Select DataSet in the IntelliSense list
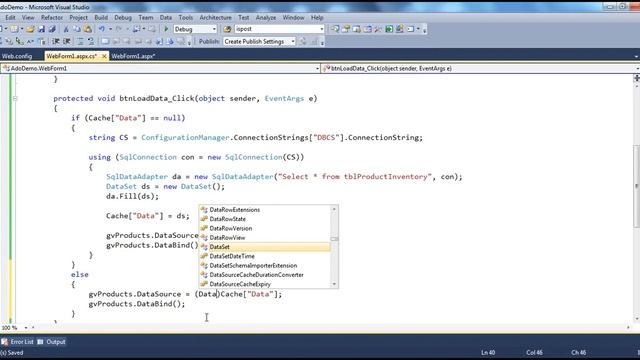Screen dimensions: 640x360 tap(264, 247)
